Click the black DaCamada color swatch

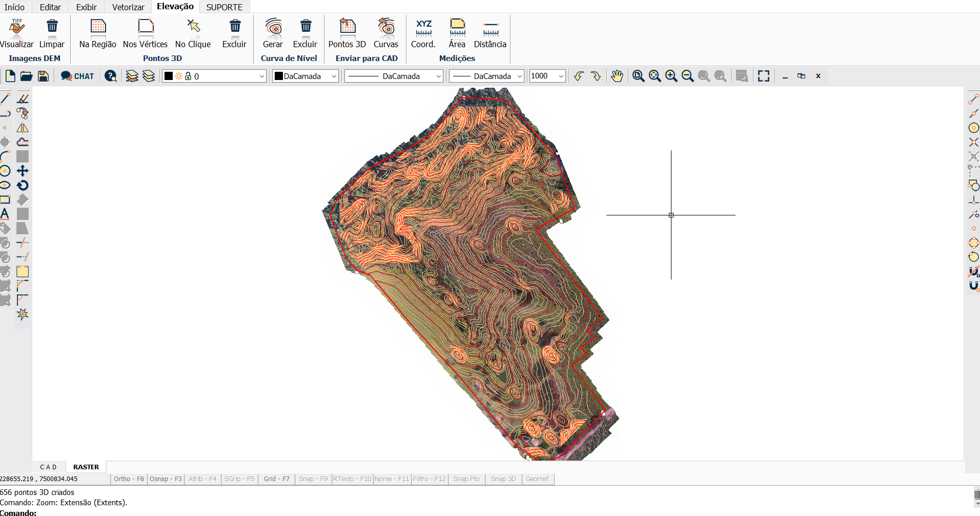click(x=279, y=76)
